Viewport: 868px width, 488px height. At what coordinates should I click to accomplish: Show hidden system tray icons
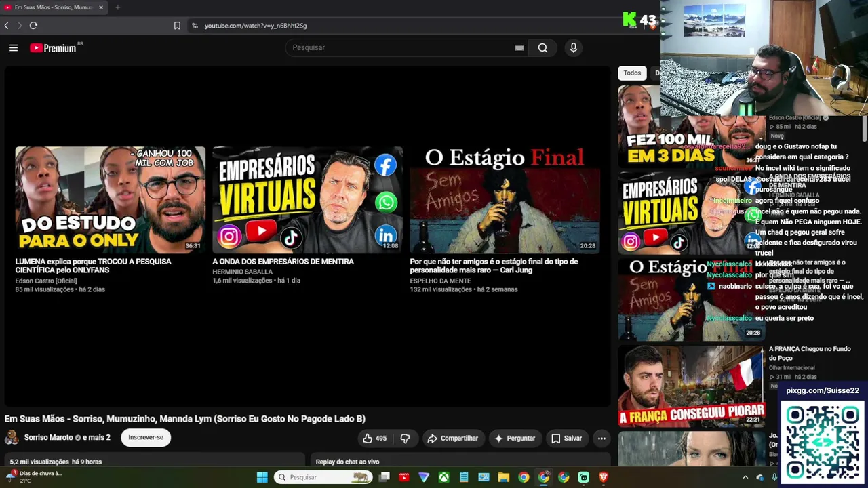coord(745,477)
